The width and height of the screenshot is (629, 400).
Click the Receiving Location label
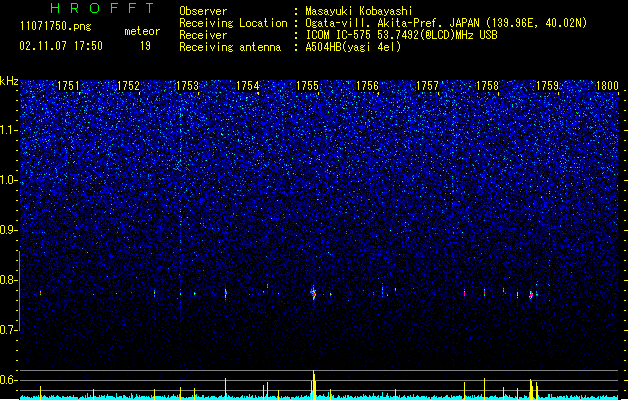pos(233,23)
